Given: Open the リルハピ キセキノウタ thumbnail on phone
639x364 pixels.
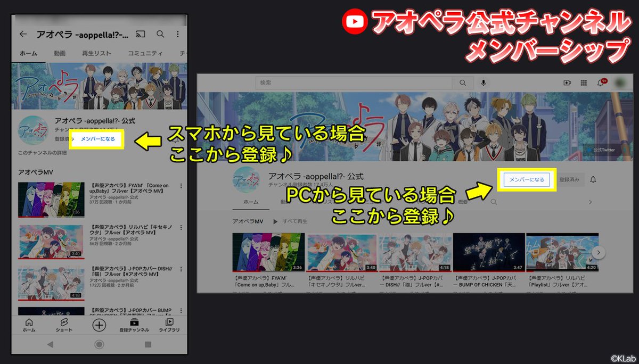Looking at the screenshot, I should [x=51, y=242].
